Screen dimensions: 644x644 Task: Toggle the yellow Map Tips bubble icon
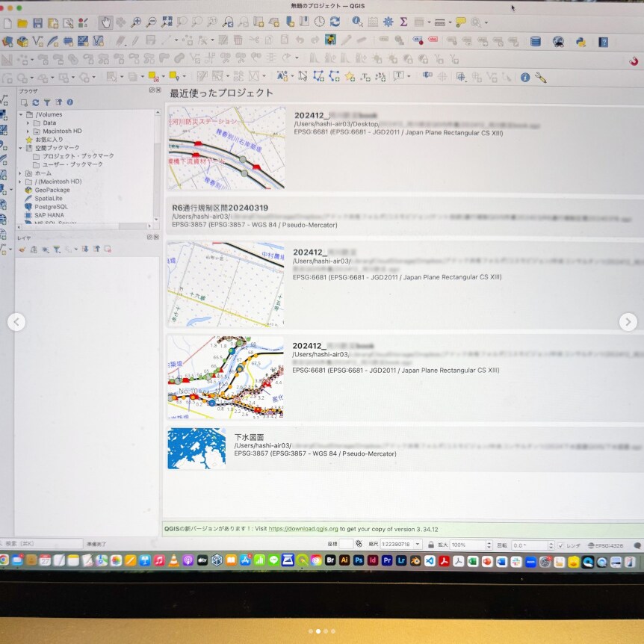pos(460,22)
